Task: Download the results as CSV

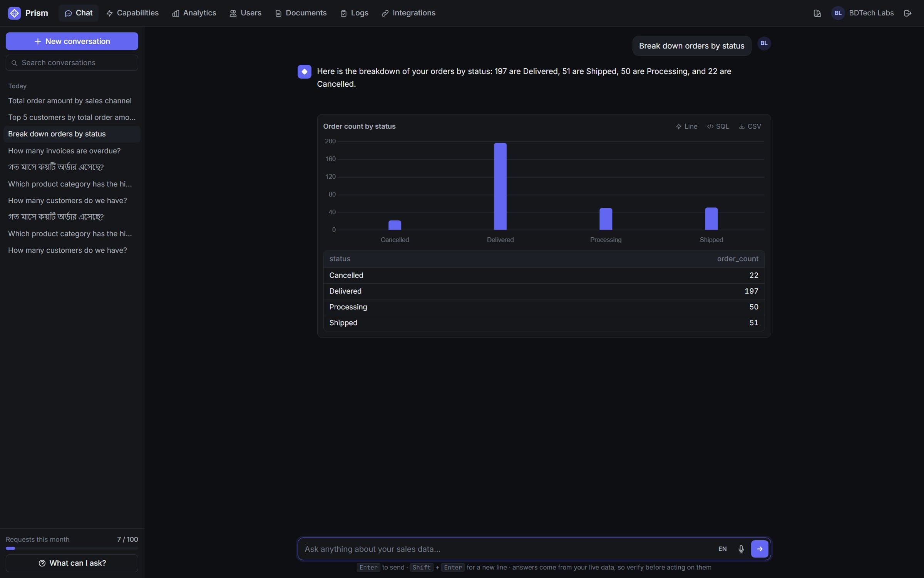Action: (x=750, y=126)
